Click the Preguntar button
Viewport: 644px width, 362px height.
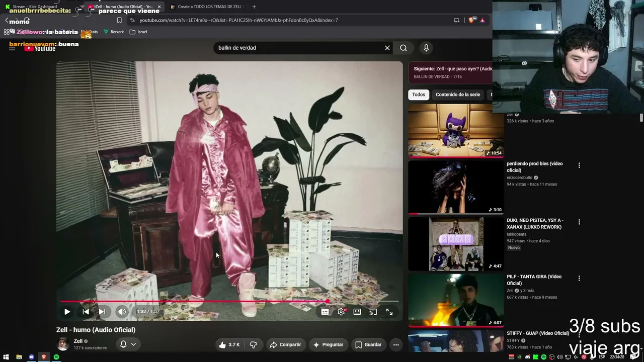pos(328,345)
